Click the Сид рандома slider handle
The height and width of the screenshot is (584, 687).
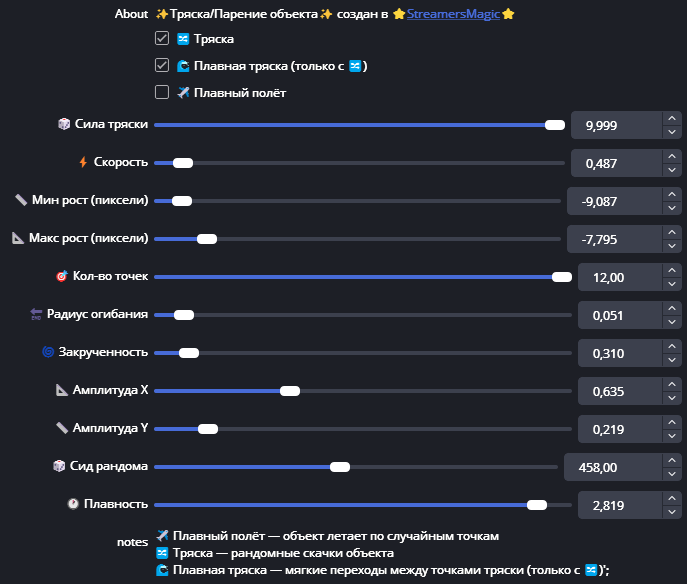pyautogui.click(x=340, y=467)
